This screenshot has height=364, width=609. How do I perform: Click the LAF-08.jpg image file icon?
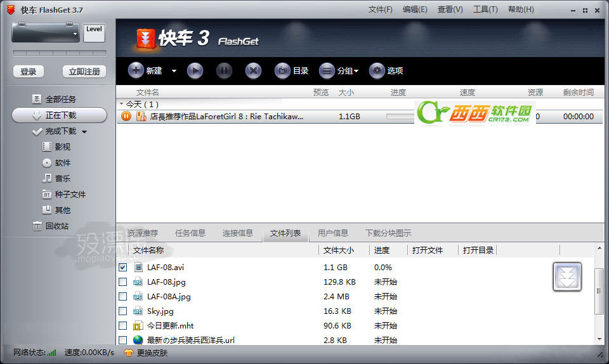tap(138, 282)
